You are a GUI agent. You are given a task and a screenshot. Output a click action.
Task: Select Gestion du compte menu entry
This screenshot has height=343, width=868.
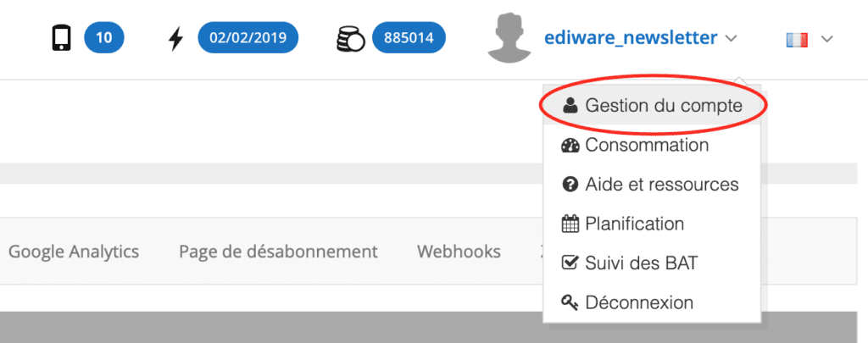(x=652, y=105)
